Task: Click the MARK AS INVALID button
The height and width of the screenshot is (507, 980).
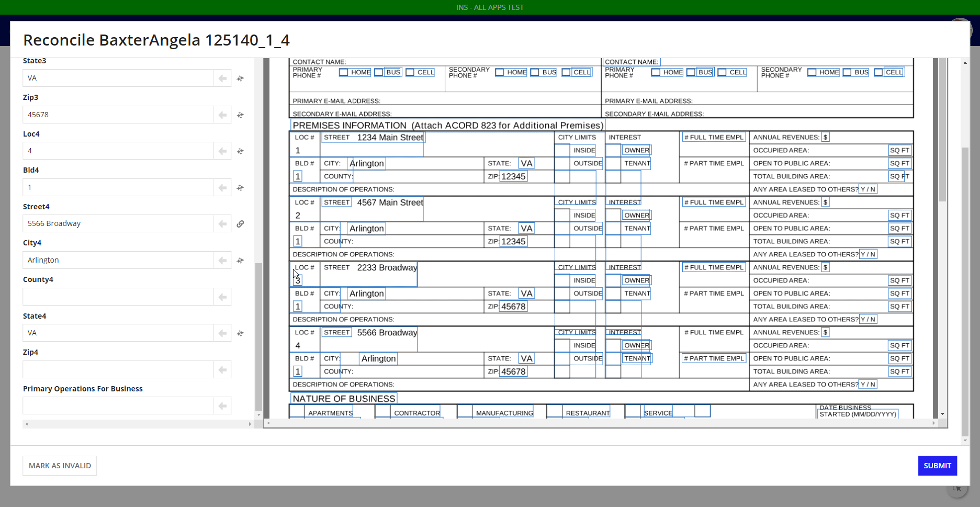Action: point(60,466)
